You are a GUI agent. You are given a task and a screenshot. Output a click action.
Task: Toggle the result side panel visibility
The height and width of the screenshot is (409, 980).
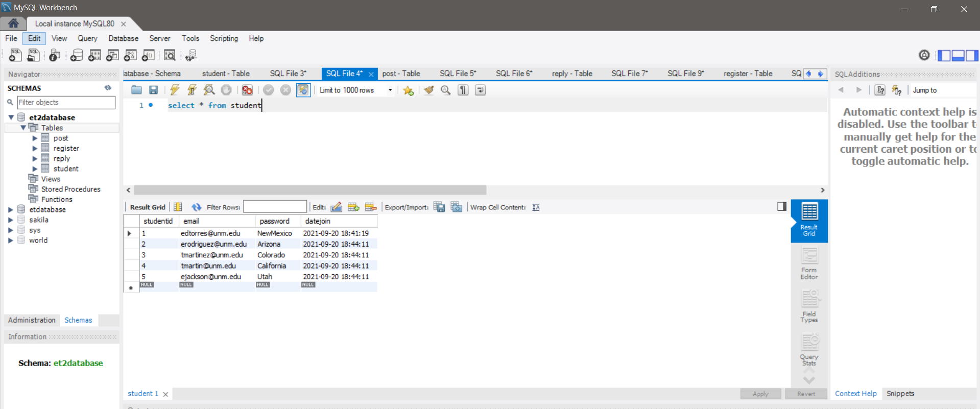782,206
